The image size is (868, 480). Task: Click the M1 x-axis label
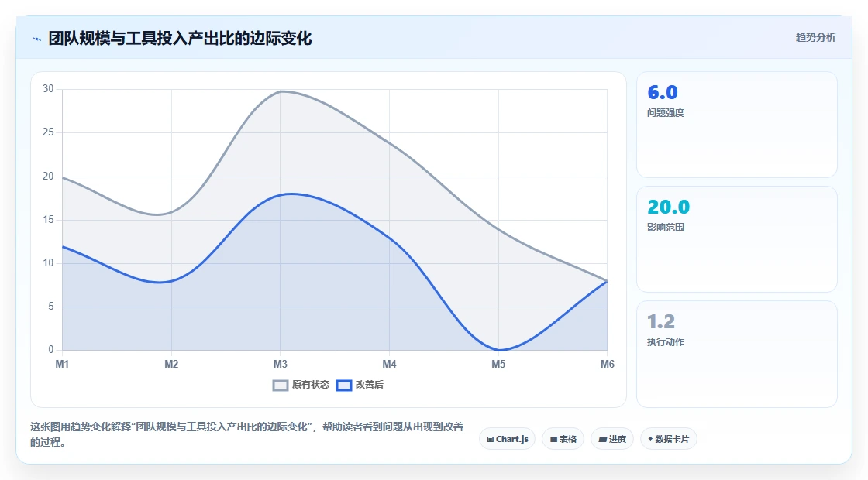pyautogui.click(x=62, y=364)
